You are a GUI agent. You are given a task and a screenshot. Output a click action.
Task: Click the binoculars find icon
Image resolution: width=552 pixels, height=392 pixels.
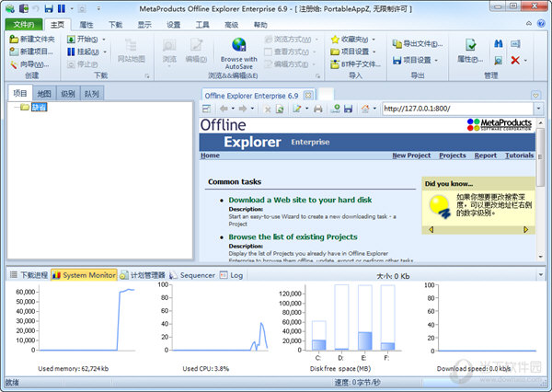click(x=498, y=43)
